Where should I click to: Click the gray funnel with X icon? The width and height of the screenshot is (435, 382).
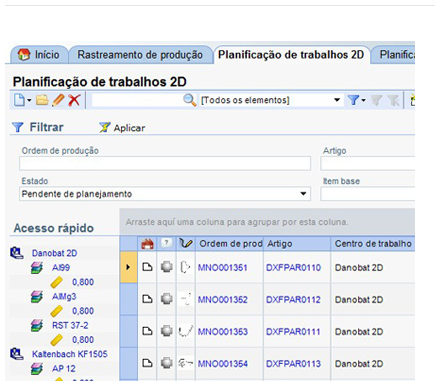[x=393, y=100]
